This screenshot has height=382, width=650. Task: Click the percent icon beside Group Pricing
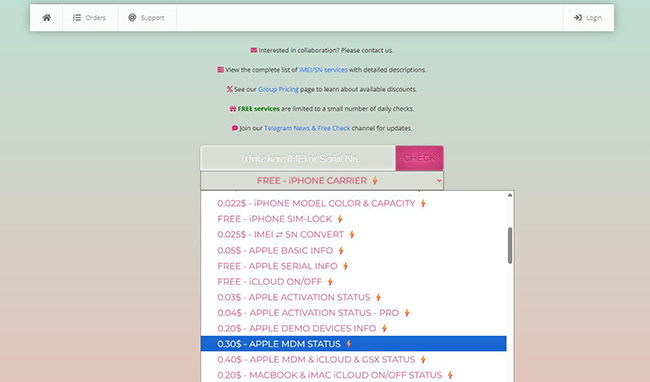(229, 89)
